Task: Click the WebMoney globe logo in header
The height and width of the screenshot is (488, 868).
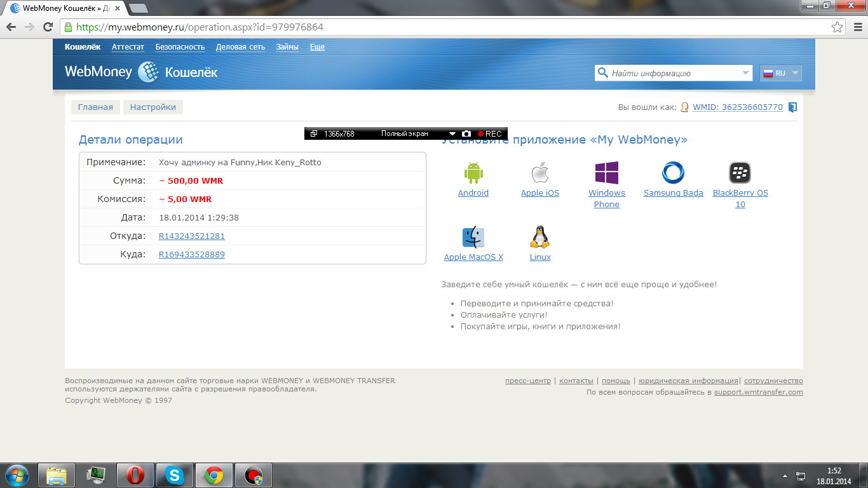Action: [x=149, y=72]
